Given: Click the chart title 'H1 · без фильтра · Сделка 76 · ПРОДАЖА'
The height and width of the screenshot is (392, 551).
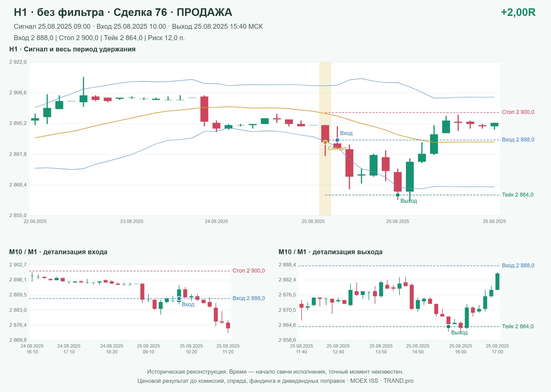Looking at the screenshot, I should [x=123, y=12].
